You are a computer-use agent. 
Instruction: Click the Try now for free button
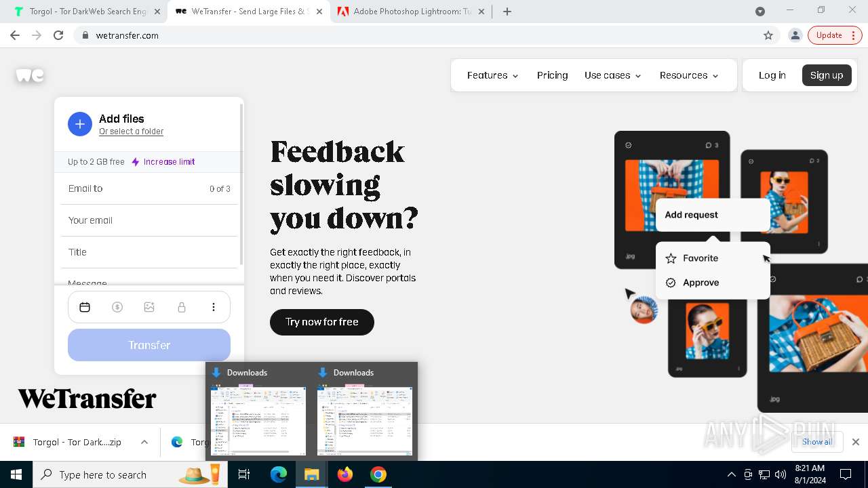(322, 322)
